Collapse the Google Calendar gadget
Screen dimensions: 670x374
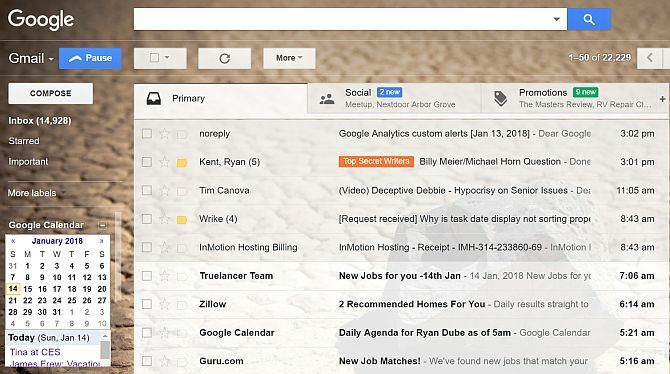(x=102, y=225)
